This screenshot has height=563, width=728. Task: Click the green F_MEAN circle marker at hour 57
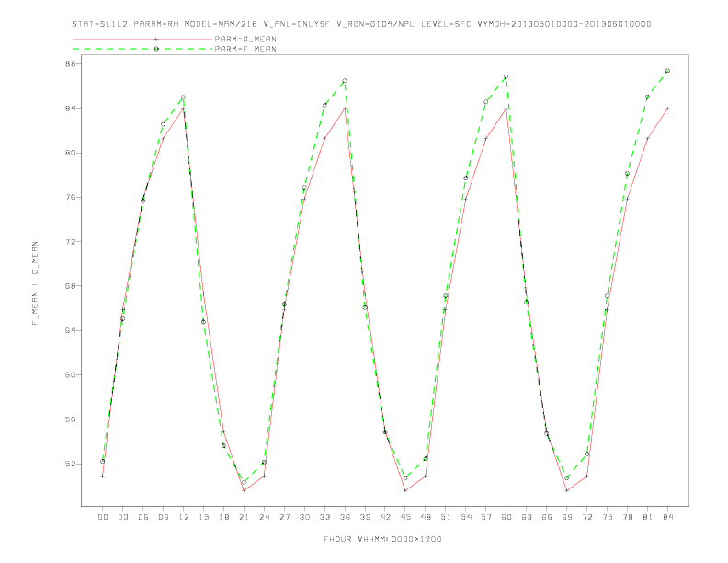tap(485, 102)
